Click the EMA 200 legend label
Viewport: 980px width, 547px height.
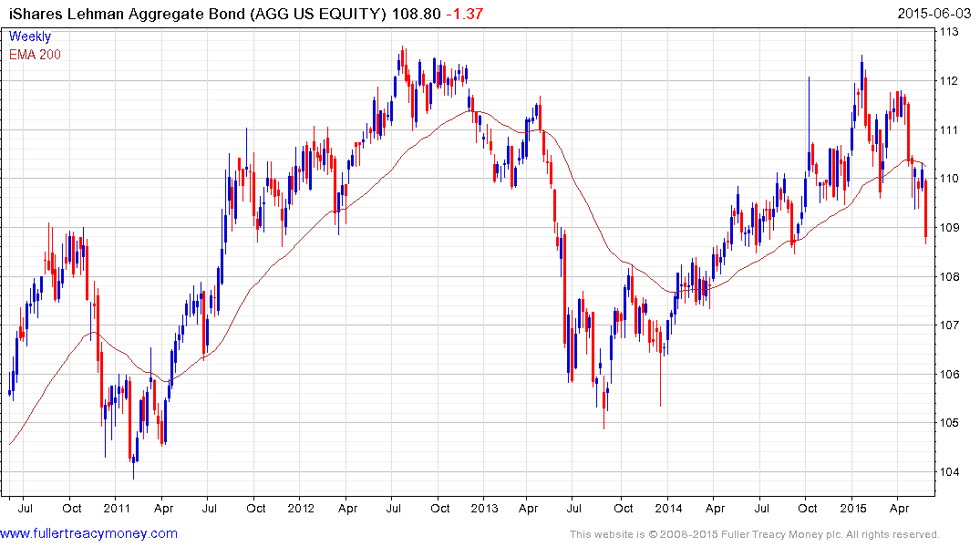coord(35,55)
